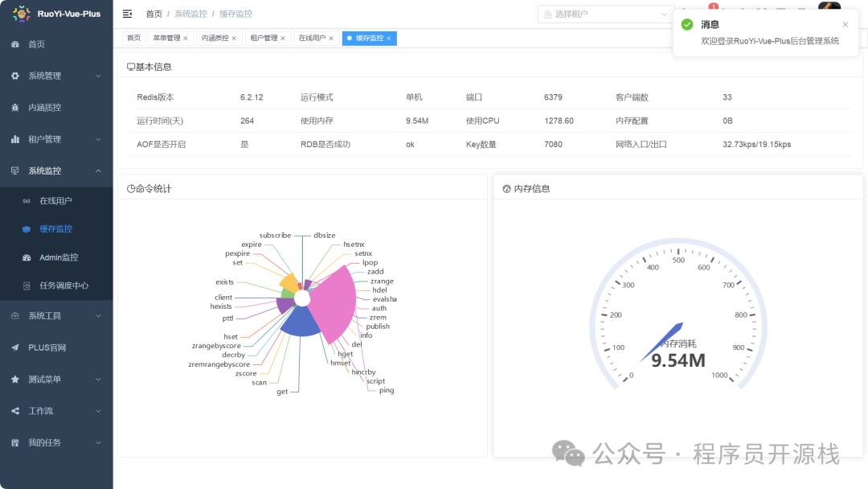Click 系统监控 in the breadcrumb

[x=191, y=14]
